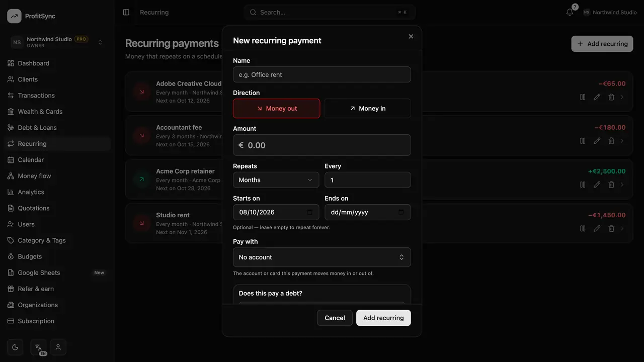Open the Repeats Months dropdown
The width and height of the screenshot is (644, 362).
276,180
